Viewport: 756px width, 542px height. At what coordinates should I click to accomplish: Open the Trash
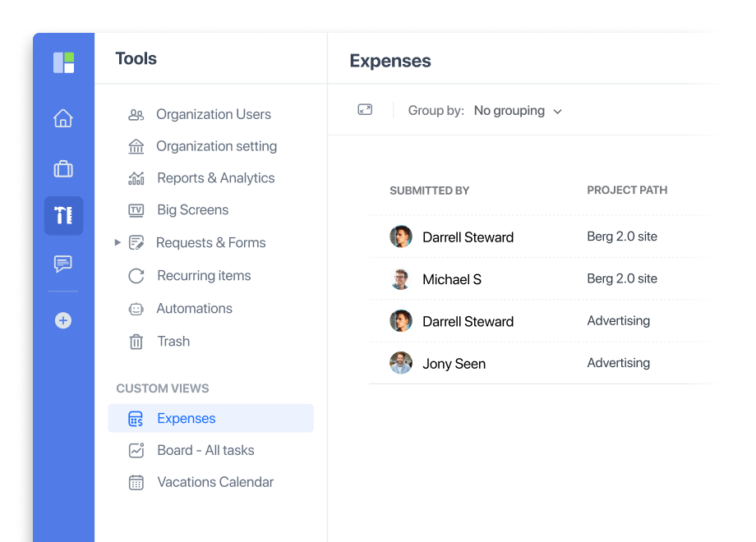[x=173, y=342]
